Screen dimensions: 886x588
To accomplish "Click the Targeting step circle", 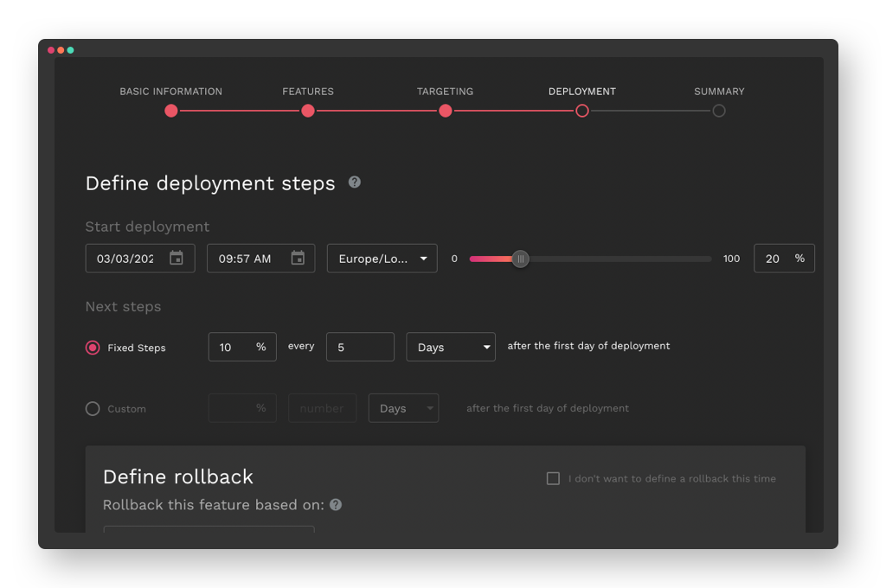I will (446, 111).
